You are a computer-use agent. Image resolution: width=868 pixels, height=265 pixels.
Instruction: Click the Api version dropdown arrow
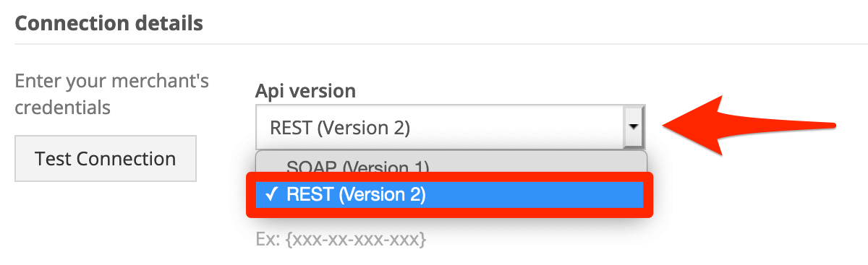[634, 127]
